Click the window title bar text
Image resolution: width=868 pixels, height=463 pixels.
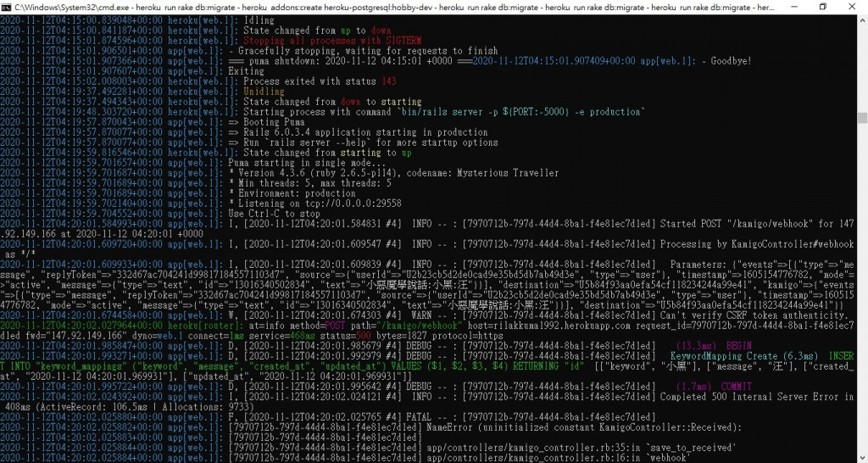[395, 7]
